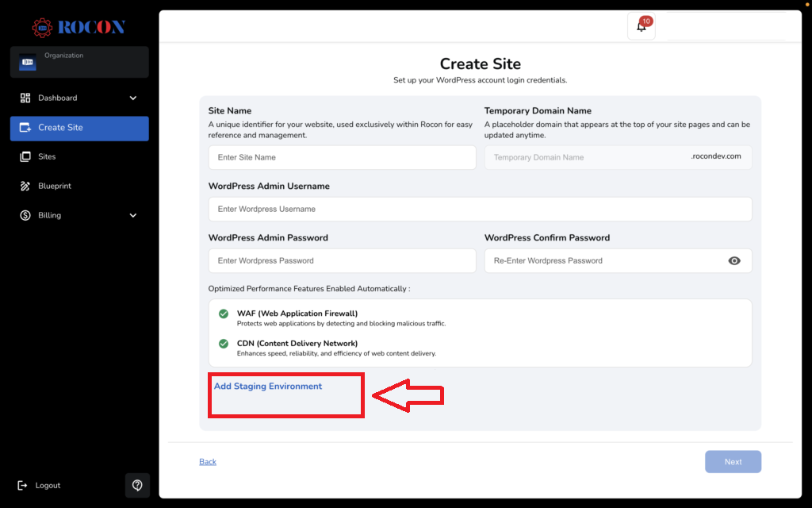Click the .rocondev.com domain suffix

point(716,156)
